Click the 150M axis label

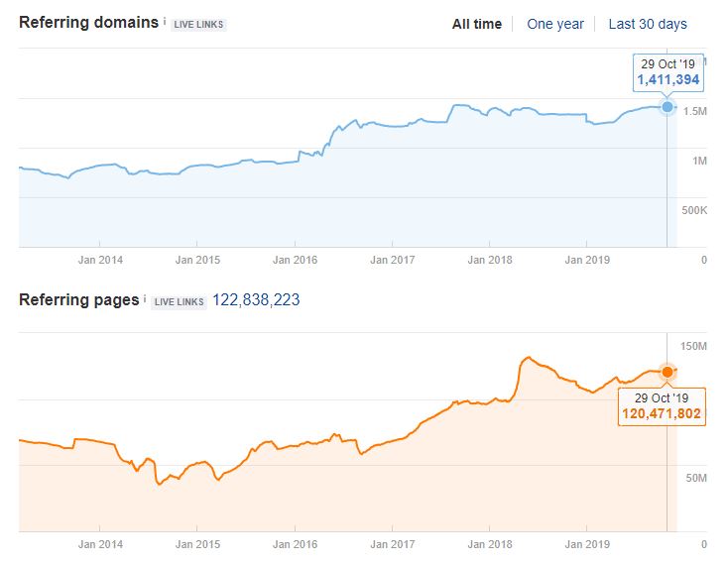click(693, 346)
